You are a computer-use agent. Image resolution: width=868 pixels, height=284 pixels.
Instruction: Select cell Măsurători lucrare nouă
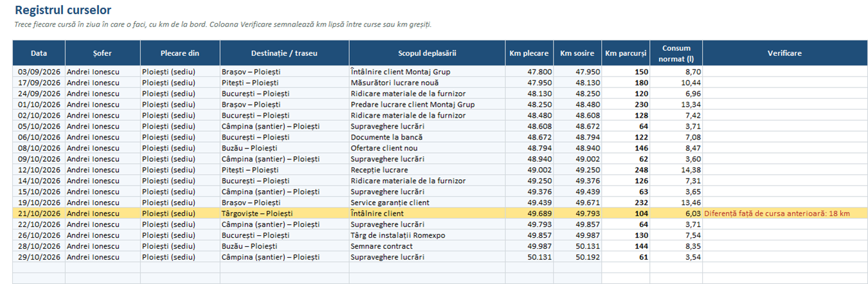pyautogui.click(x=427, y=83)
